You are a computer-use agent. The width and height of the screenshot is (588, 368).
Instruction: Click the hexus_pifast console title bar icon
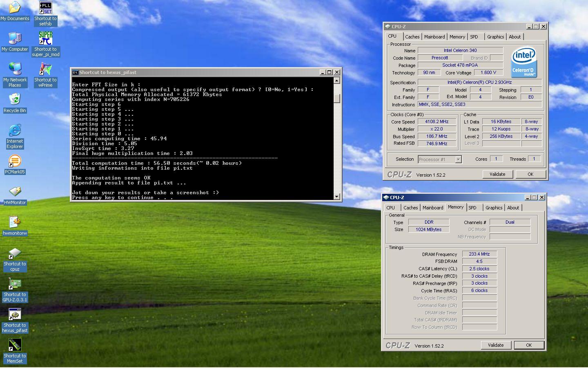click(75, 72)
